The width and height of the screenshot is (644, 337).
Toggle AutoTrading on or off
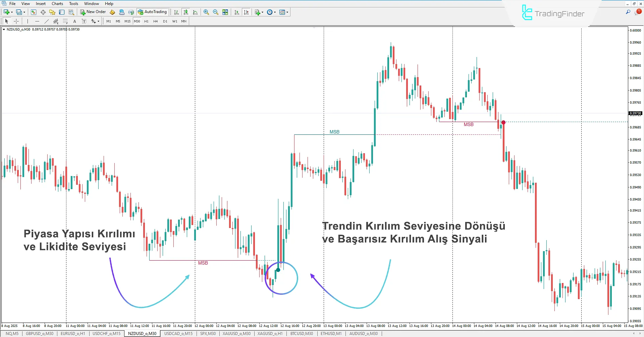click(153, 12)
